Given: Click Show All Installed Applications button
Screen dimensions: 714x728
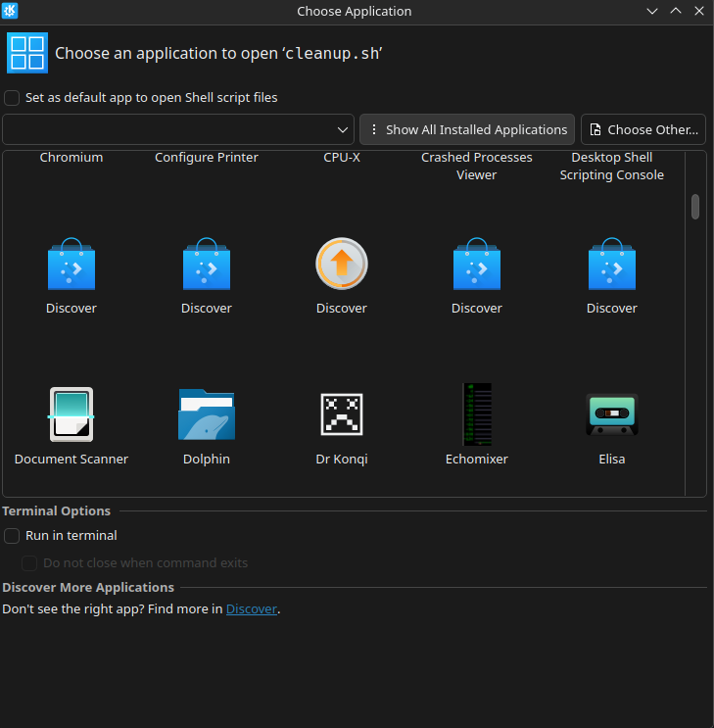Looking at the screenshot, I should point(466,129).
